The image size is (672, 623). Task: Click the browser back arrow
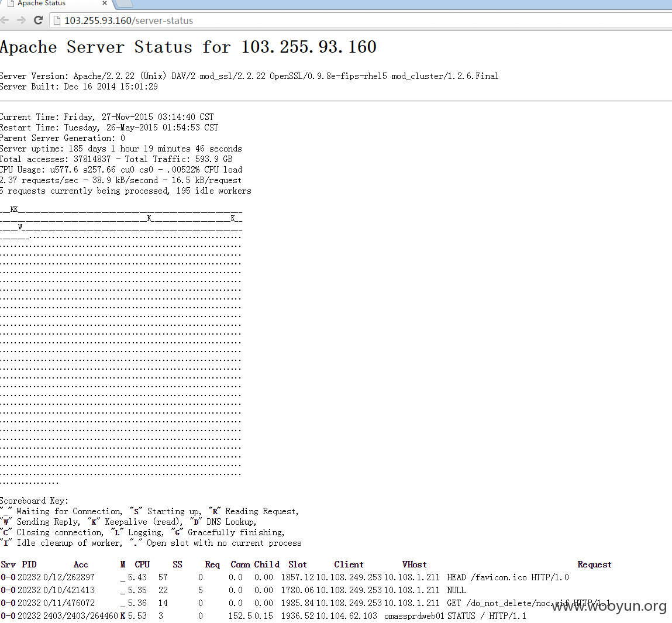tap(4, 20)
